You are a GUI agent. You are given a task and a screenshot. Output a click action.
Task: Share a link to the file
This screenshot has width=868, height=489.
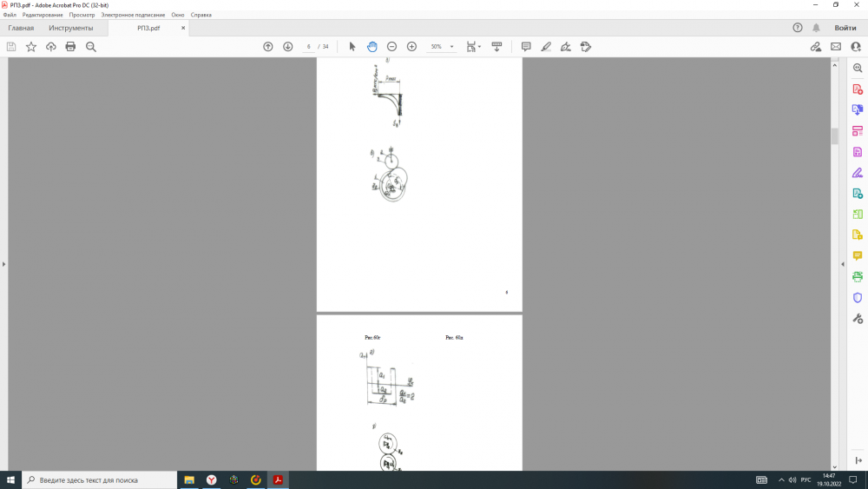pos(816,47)
